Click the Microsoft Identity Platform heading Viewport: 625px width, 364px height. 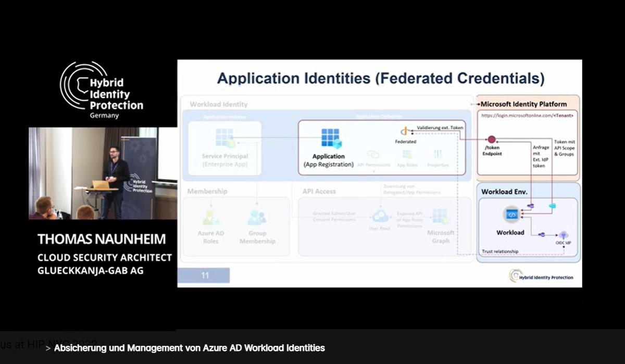(x=523, y=104)
